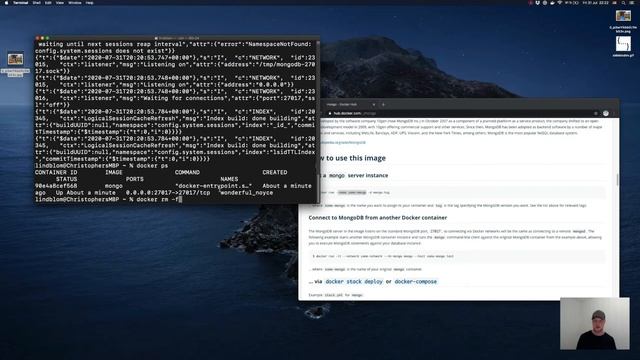Image resolution: width=640 pixels, height=360 pixels.
Task: Click 'docker stack deploy' code heading
Action: tap(354, 282)
